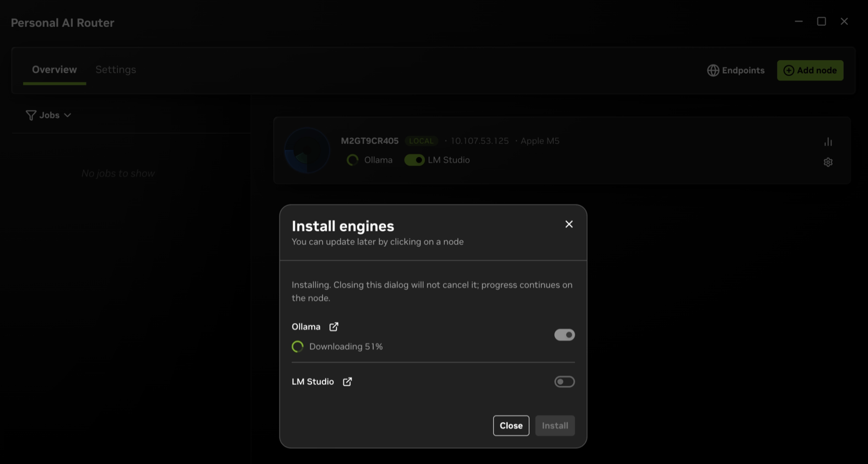This screenshot has width=868, height=464.
Task: Open Endpoints globe button
Action: [736, 70]
